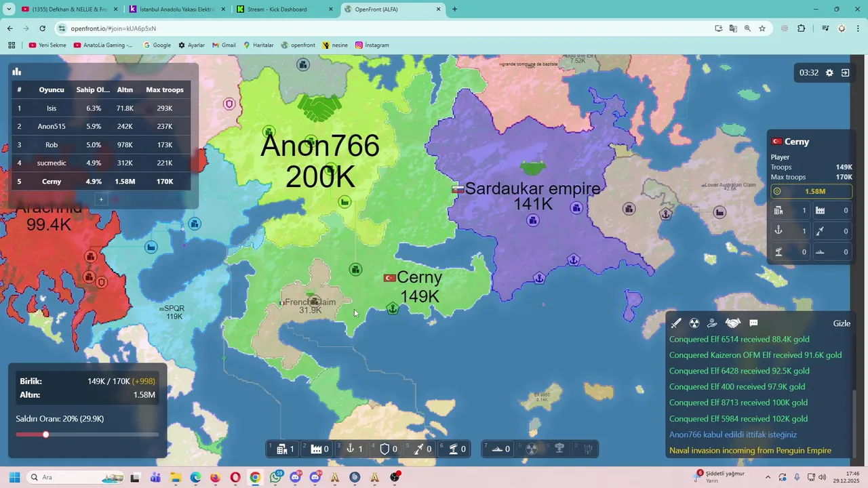The height and width of the screenshot is (488, 868).
Task: Open the openfront bookmark
Action: pyautogui.click(x=298, y=45)
